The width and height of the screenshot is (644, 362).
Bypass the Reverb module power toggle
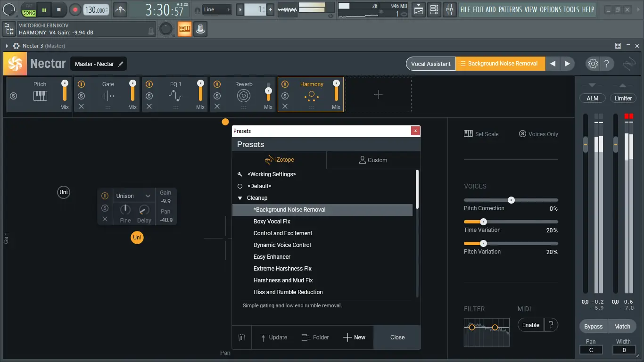[217, 84]
